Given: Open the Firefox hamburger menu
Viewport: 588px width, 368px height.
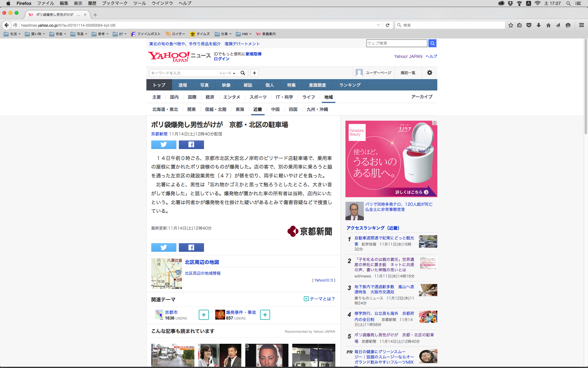Looking at the screenshot, I should [x=581, y=25].
